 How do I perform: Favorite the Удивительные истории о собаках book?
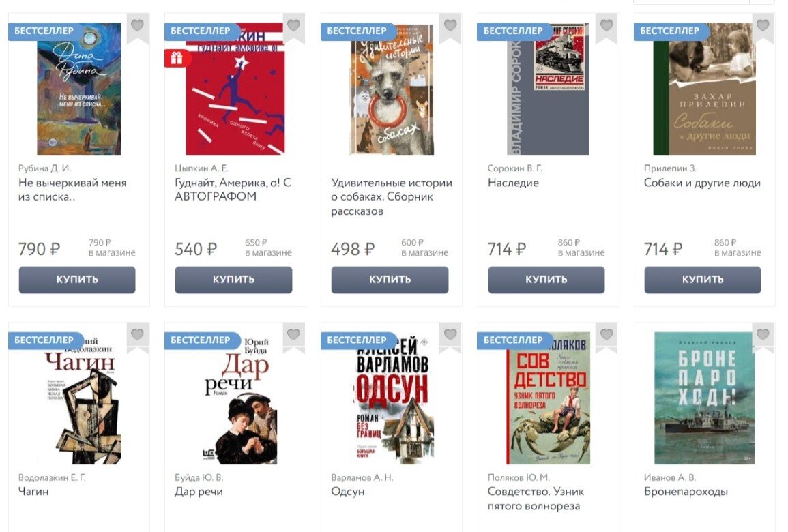[450, 25]
